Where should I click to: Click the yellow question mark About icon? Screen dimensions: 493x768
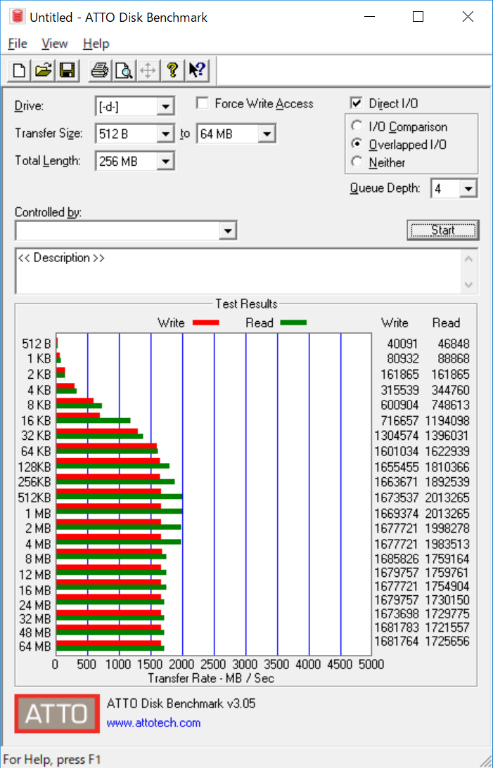click(x=172, y=71)
